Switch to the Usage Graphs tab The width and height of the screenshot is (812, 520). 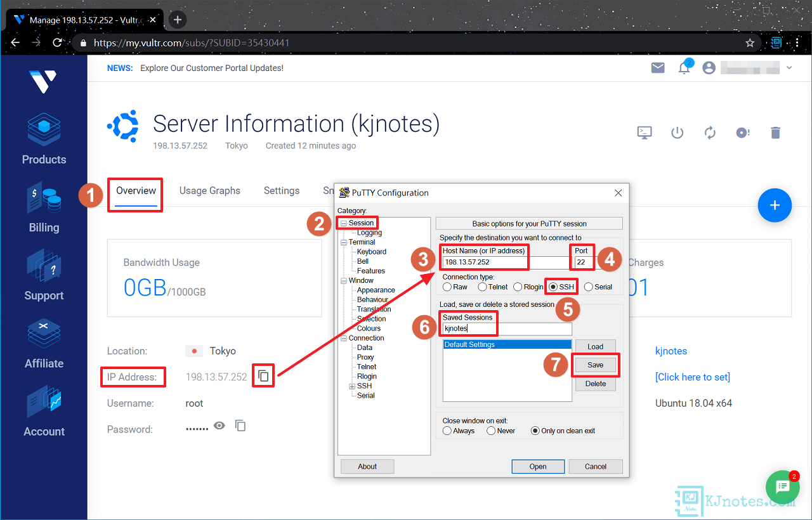(210, 190)
